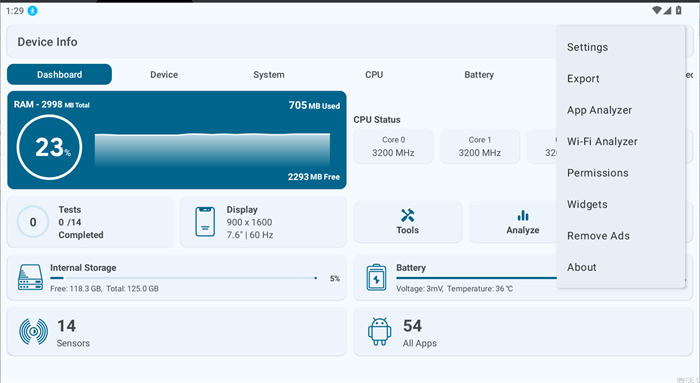The height and width of the screenshot is (383, 700).
Task: Open the System tab
Action: pyautogui.click(x=269, y=75)
